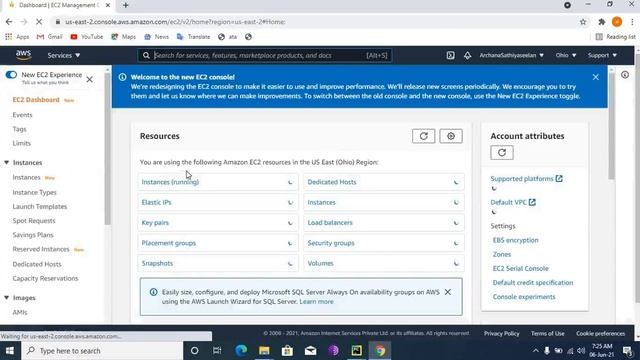Refresh the Resources panel
This screenshot has width=640, height=360.
tap(423, 136)
